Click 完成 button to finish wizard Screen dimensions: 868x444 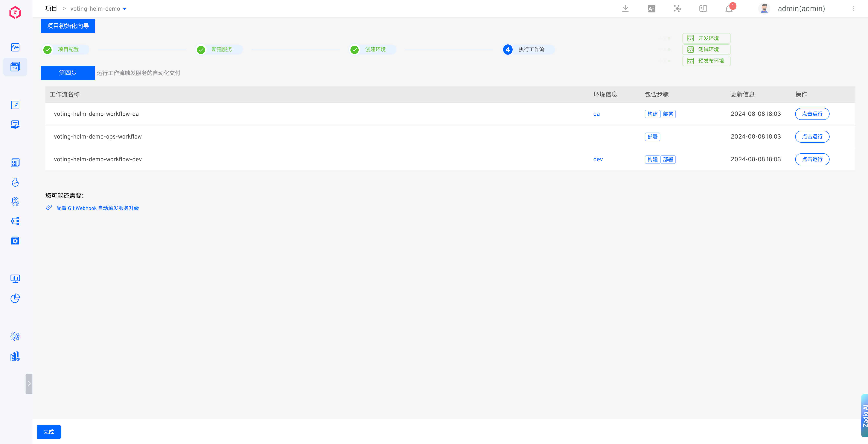point(49,432)
